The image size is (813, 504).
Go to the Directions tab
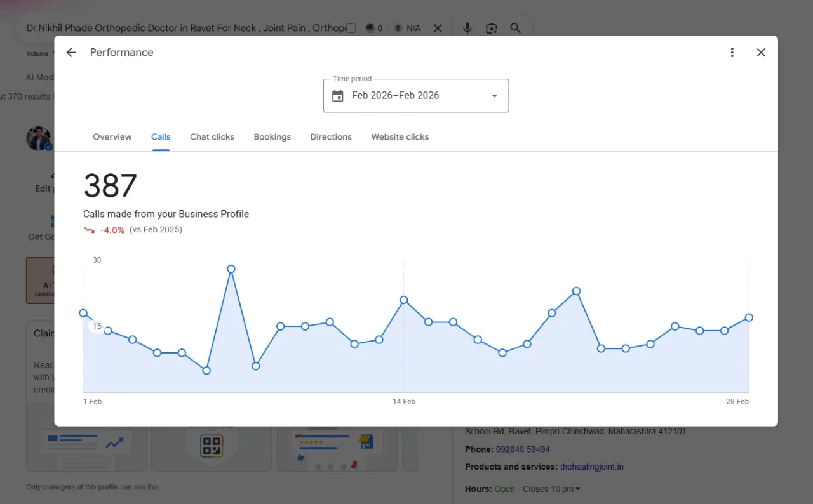[x=331, y=136]
